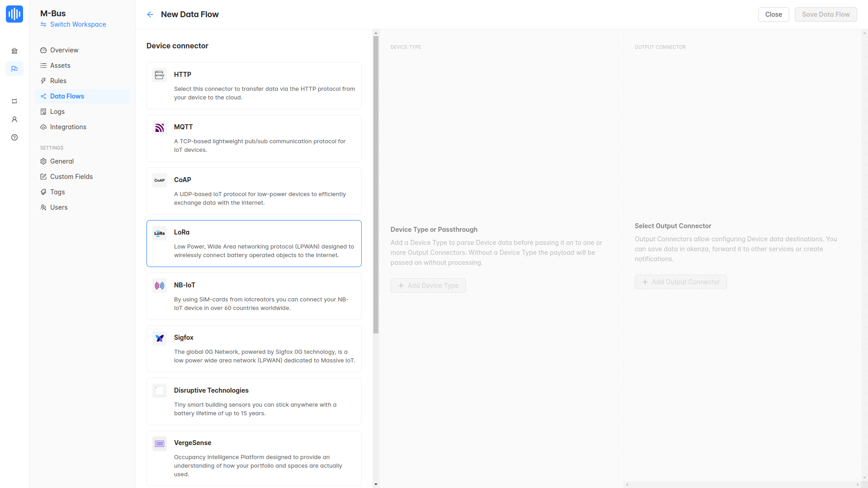Open Data Flows in sidebar menu
The height and width of the screenshot is (488, 868).
tap(67, 96)
